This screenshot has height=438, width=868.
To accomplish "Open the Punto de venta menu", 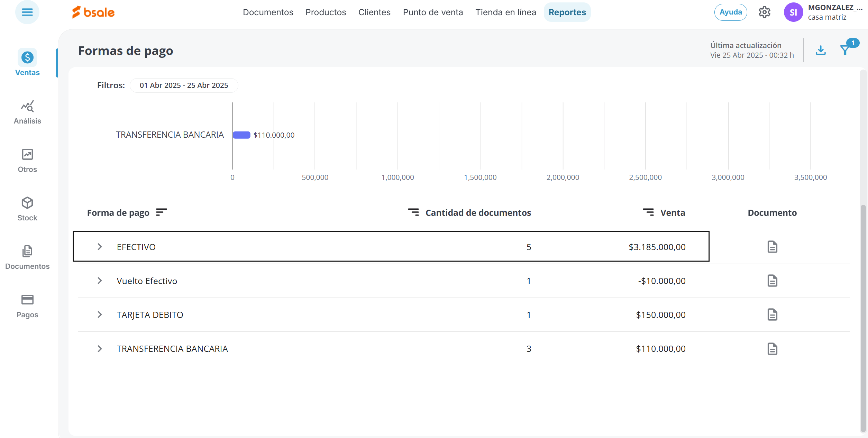I will 433,12.
